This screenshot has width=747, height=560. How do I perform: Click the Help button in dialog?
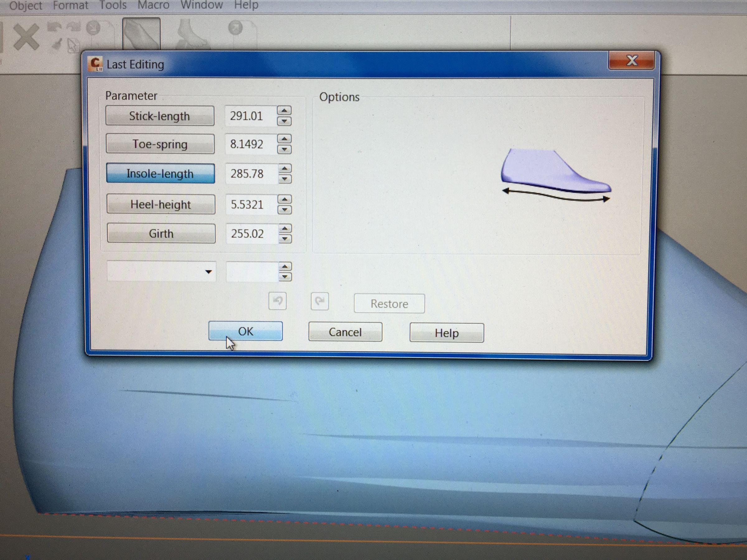click(446, 333)
